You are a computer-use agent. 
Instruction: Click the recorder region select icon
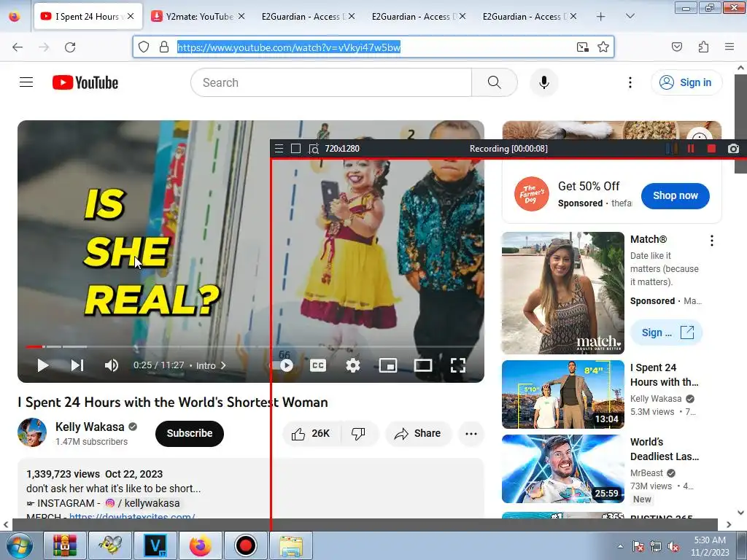pyautogui.click(x=313, y=149)
